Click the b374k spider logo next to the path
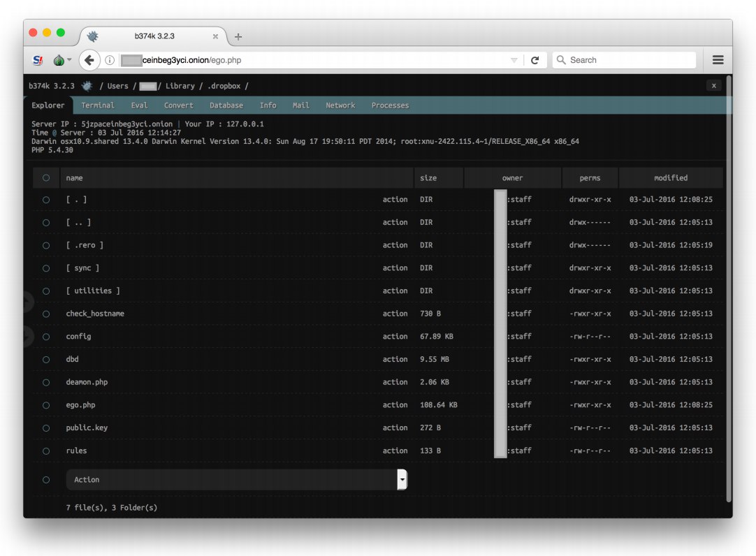Image resolution: width=756 pixels, height=556 pixels. (x=87, y=86)
